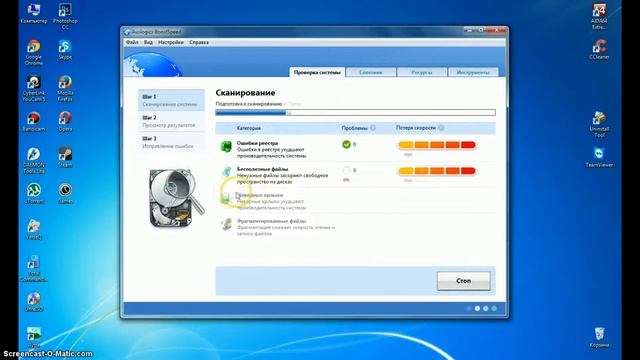Screen dimensions: 640x360
Task: Open Photoshop CC desktop shortcut
Action: pos(65,16)
